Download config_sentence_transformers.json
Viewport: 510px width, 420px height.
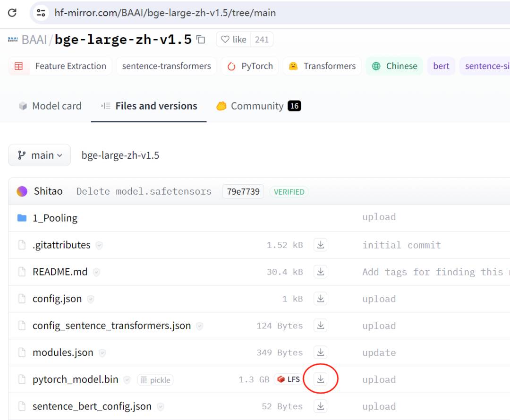320,326
